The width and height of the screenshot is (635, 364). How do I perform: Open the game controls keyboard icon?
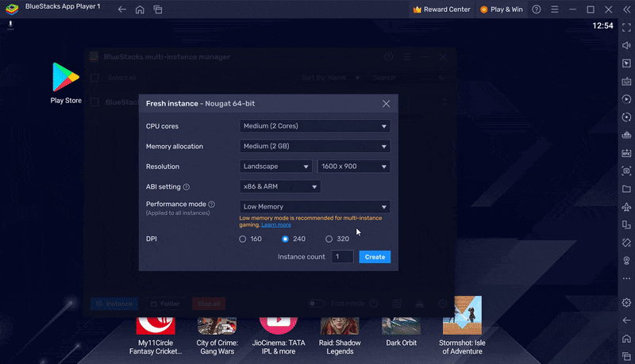pyautogui.click(x=626, y=82)
